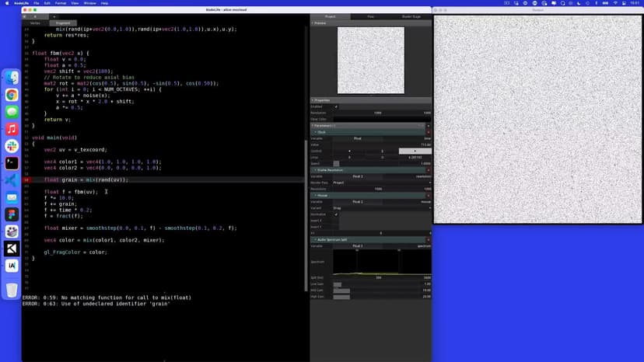Open Slack from the dock

[x=12, y=146]
